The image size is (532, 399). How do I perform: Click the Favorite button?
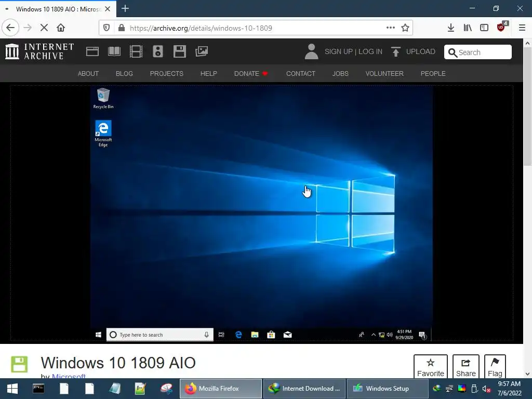(431, 367)
